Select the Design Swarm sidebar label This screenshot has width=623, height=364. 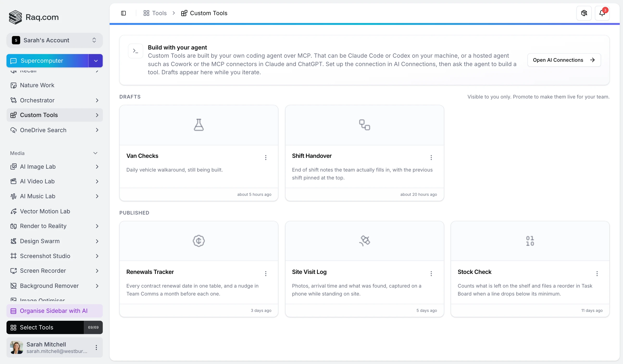[x=40, y=241]
